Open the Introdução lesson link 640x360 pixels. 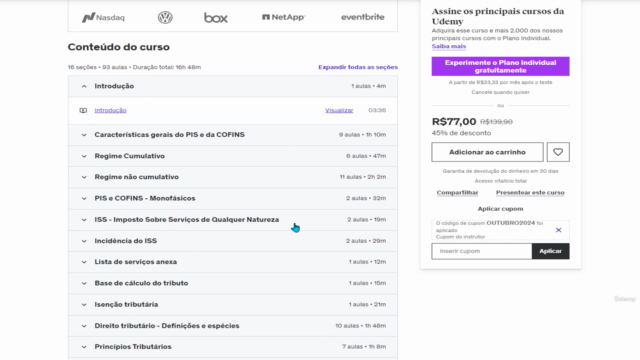tap(110, 110)
